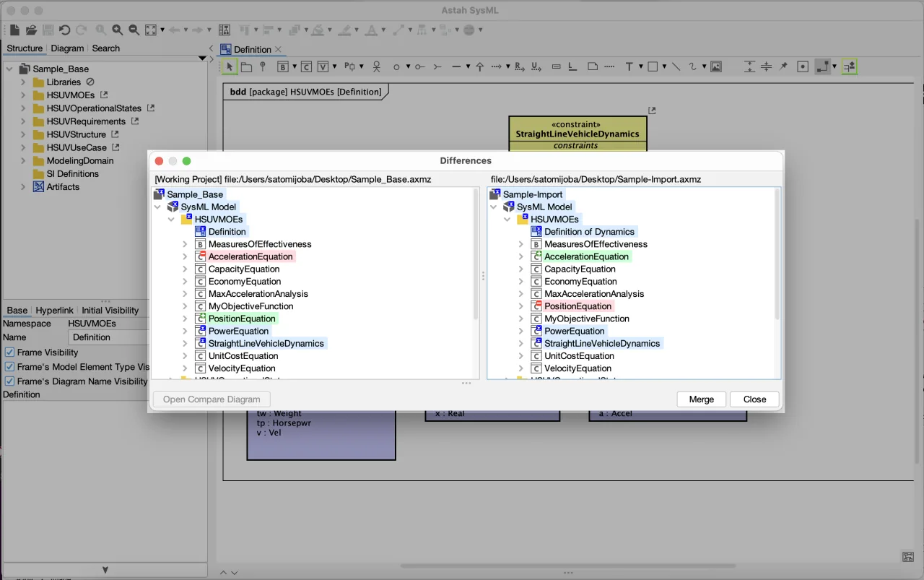Toggle Frame's Diagram Name Visibility checkbox

[x=10, y=381]
